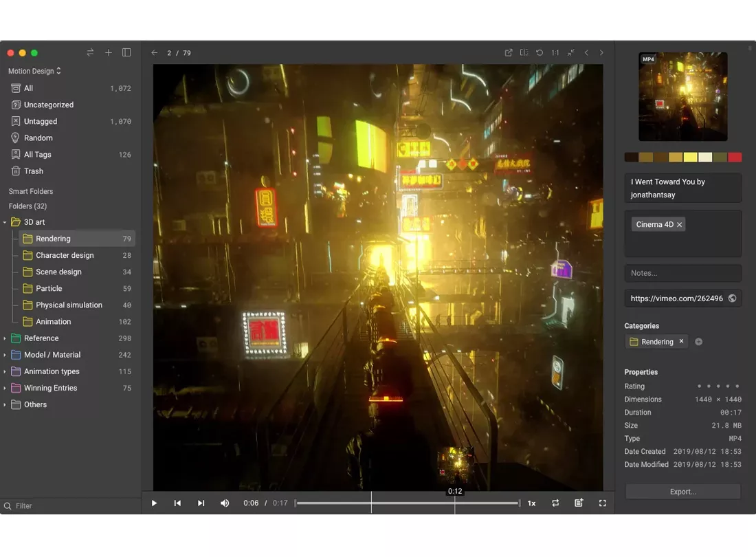The image size is (756, 557).
Task: Remove the Rendering category
Action: pos(681,342)
